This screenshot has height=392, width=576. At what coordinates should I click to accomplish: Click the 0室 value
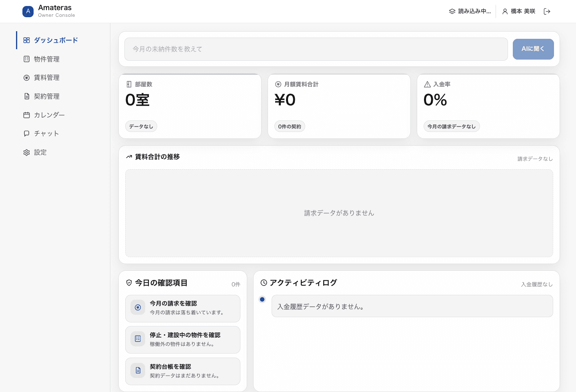pyautogui.click(x=138, y=100)
